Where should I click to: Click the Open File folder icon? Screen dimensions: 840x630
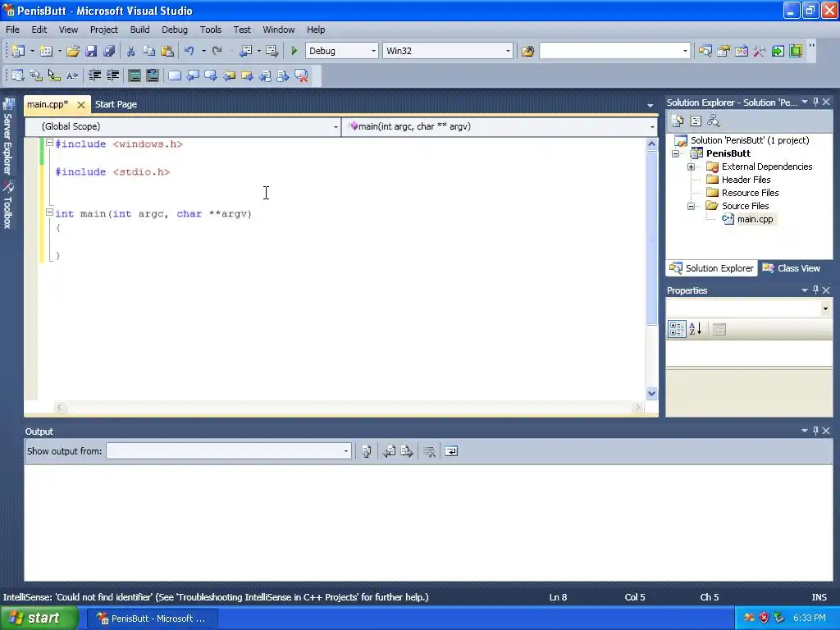(73, 51)
